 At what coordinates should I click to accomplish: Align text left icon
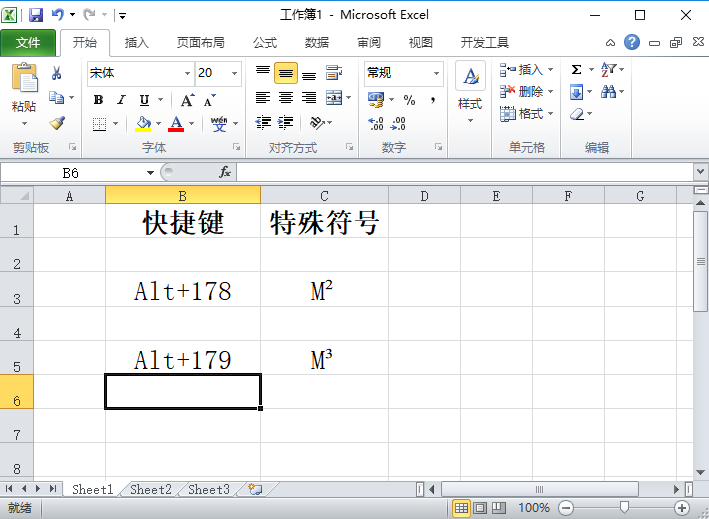(x=263, y=98)
